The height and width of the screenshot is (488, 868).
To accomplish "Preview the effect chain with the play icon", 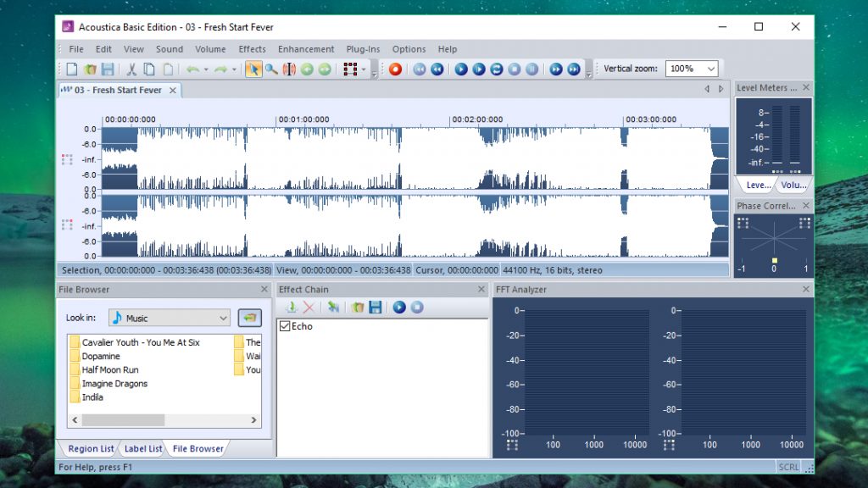I will (x=398, y=307).
